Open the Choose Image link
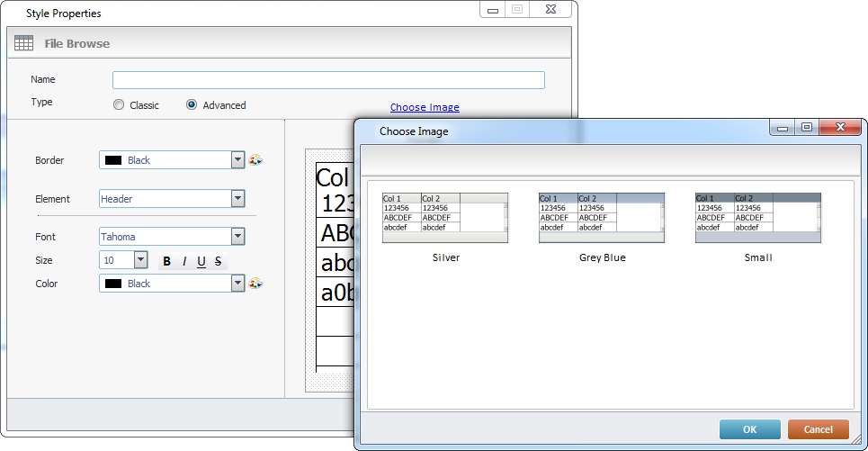This screenshot has height=451, width=868. pyautogui.click(x=425, y=107)
